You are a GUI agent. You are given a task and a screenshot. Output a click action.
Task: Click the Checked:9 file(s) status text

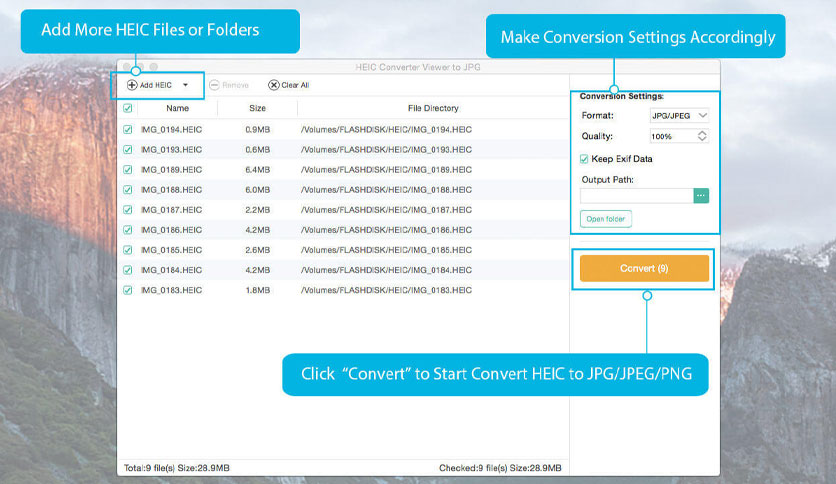500,467
